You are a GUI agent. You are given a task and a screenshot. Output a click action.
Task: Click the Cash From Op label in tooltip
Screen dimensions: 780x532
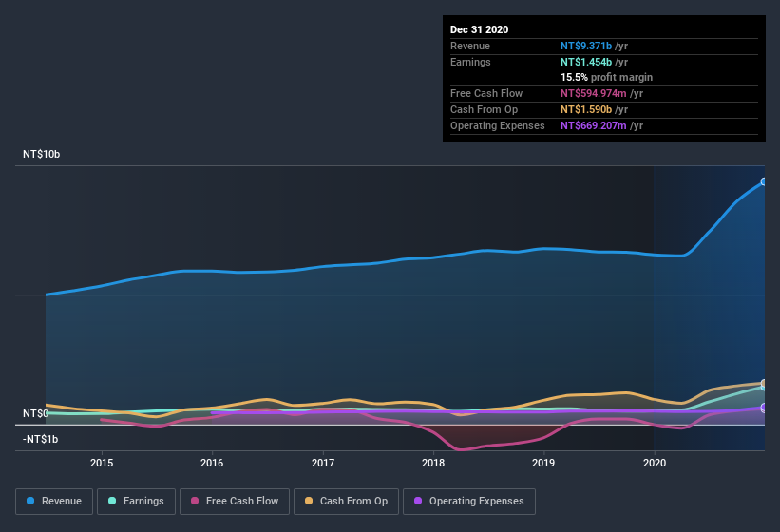484,109
